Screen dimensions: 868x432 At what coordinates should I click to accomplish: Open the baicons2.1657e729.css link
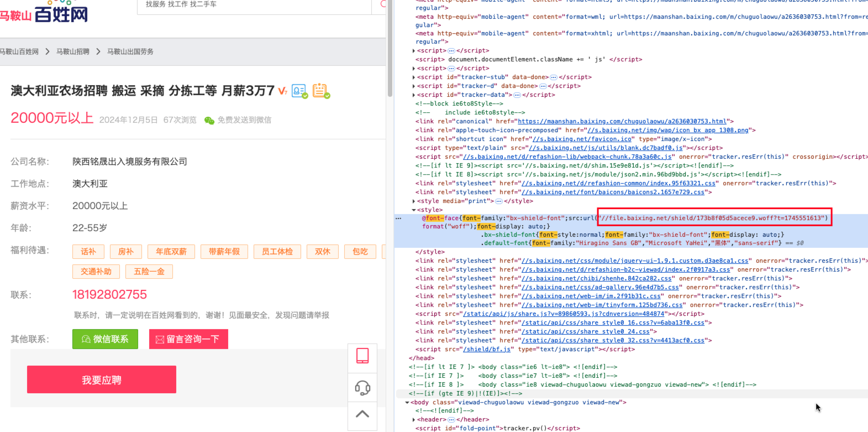[613, 192]
